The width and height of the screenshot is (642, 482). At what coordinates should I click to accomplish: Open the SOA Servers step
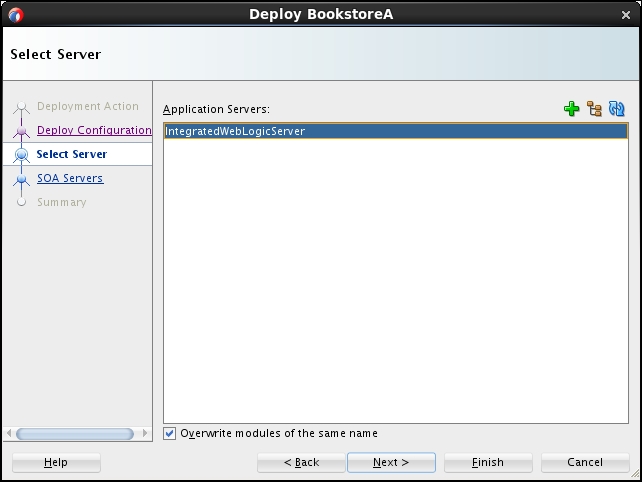[70, 178]
